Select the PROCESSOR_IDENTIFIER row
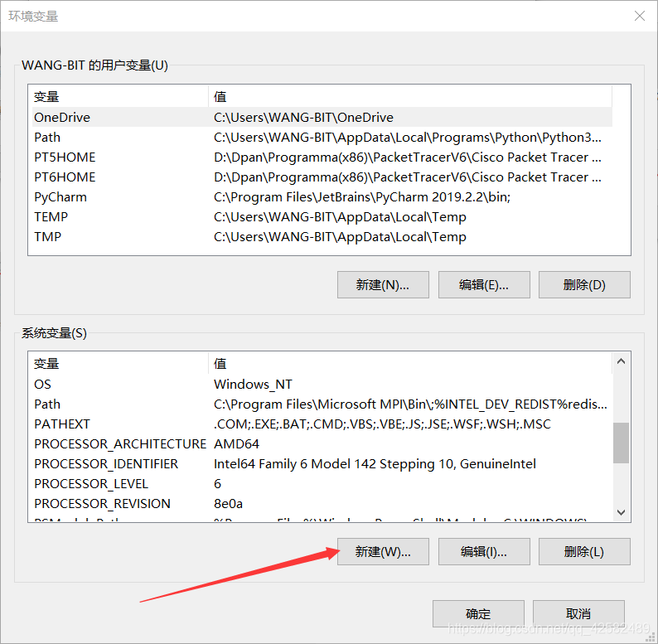The width and height of the screenshot is (658, 644). [x=322, y=464]
